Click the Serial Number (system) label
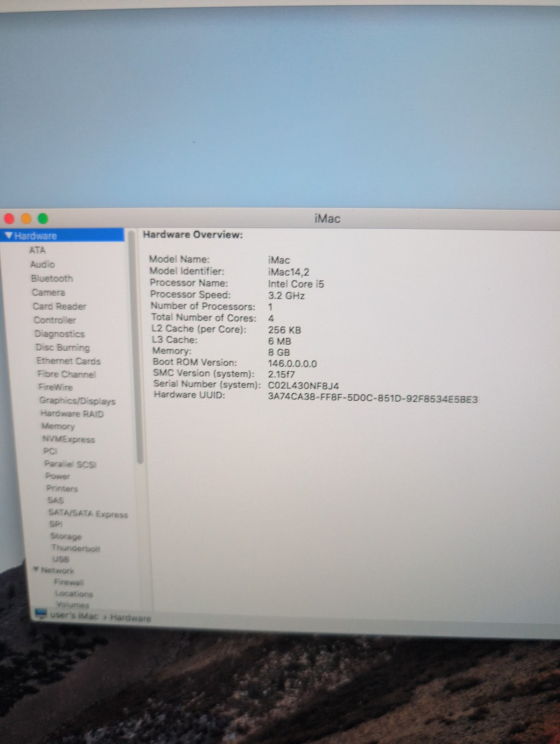Viewport: 560px width, 744px height. [207, 384]
